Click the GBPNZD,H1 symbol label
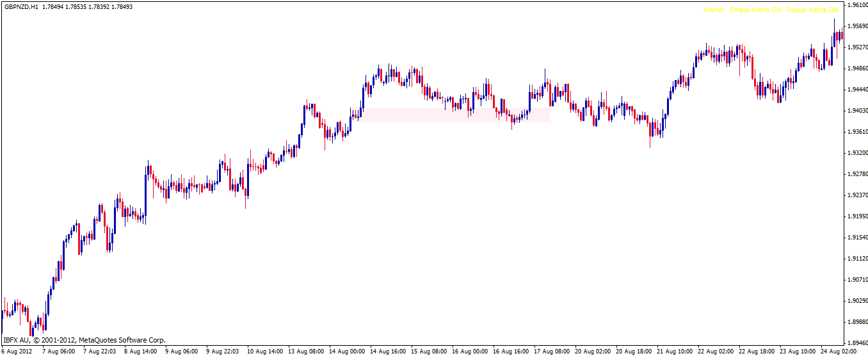Image resolution: width=868 pixels, height=356 pixels. [x=20, y=7]
